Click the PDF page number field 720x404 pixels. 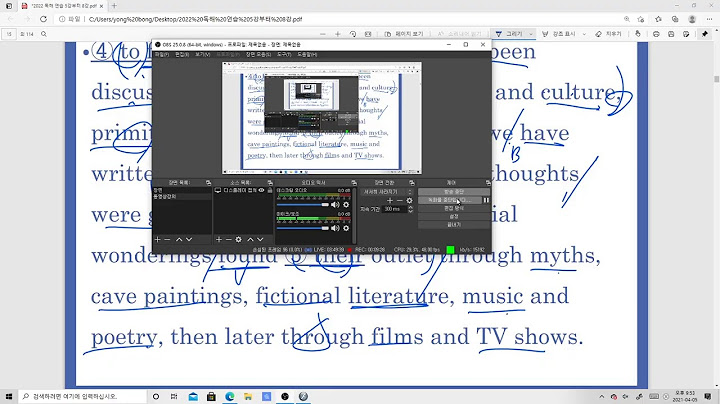[x=9, y=34]
